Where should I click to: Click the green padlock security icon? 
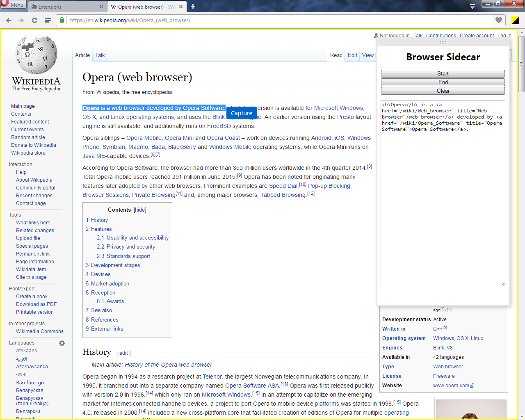point(62,20)
